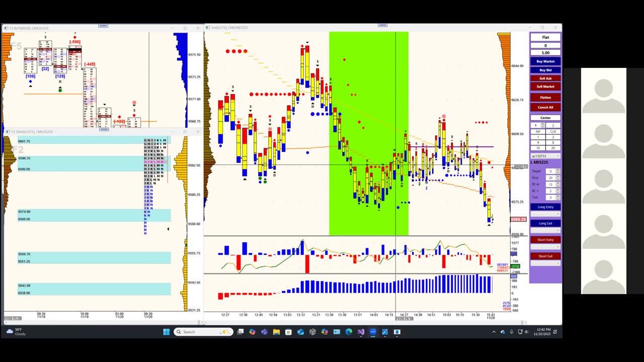
Task: Click the 3m MESZ25 chart window icon
Action: [x=208, y=28]
